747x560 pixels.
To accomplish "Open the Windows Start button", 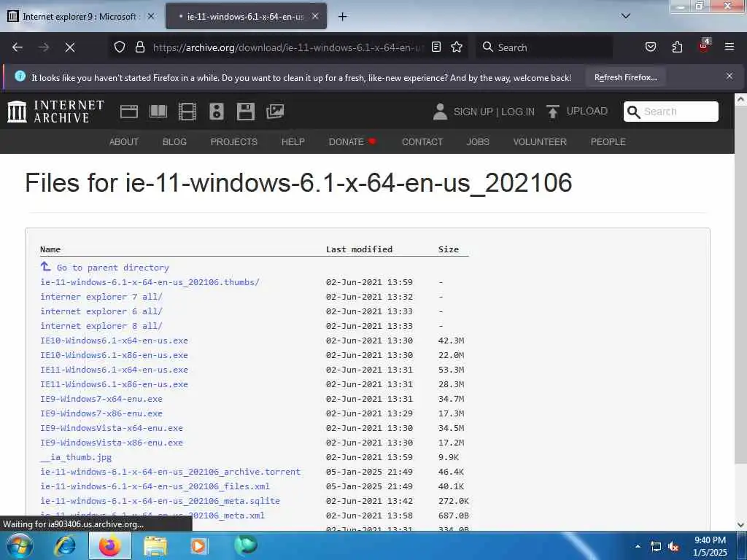I will [x=20, y=545].
